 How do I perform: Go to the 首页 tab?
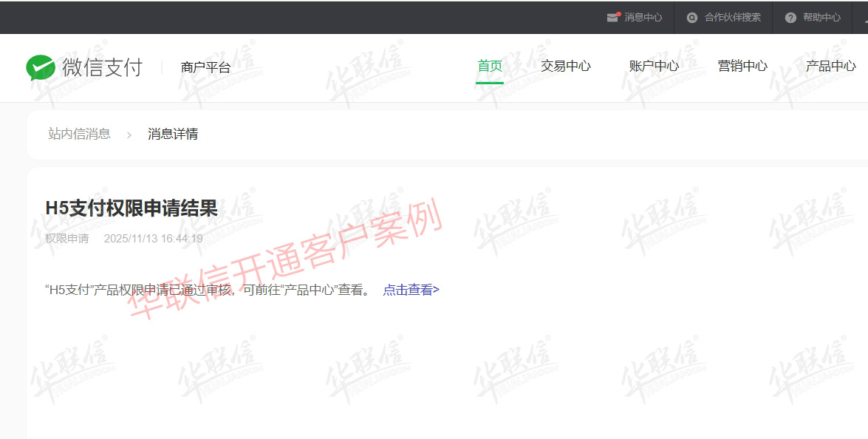490,66
